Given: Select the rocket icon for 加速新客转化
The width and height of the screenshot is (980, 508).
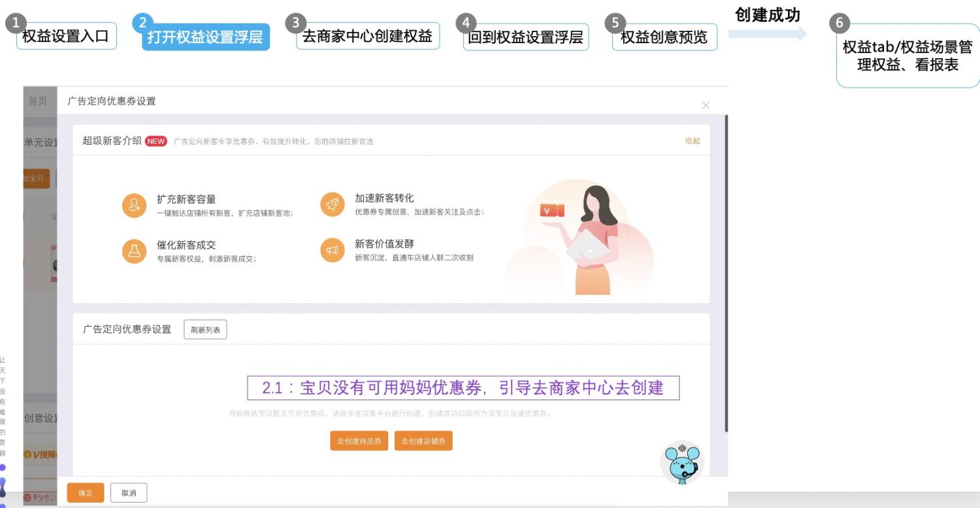Looking at the screenshot, I should pos(332,204).
